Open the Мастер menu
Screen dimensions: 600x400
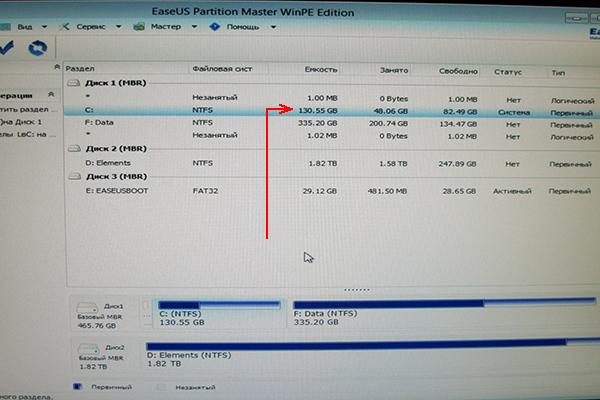166,26
